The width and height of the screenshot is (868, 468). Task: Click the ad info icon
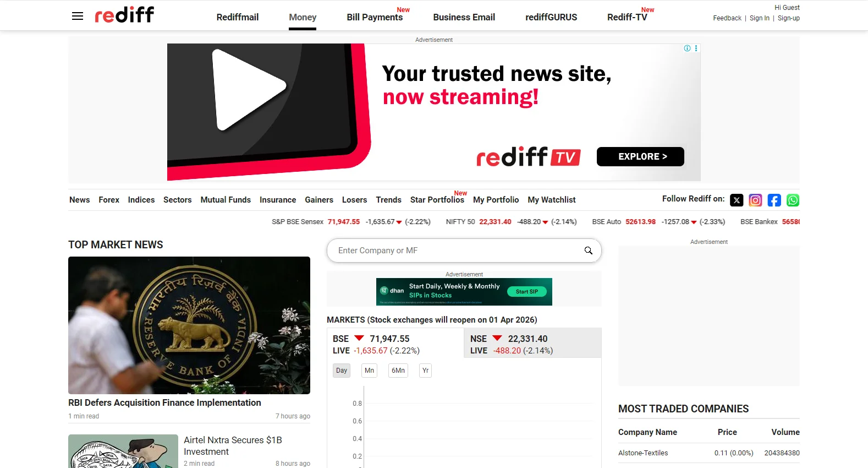(687, 48)
